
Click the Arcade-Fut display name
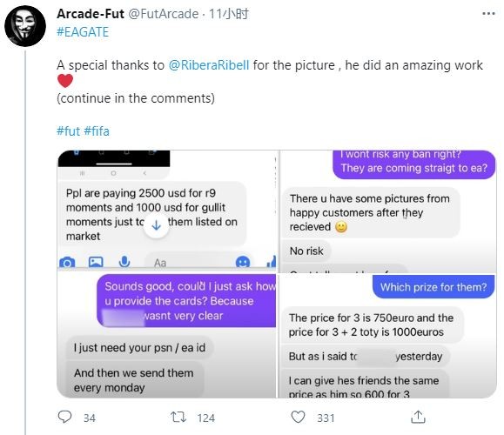pyautogui.click(x=91, y=14)
